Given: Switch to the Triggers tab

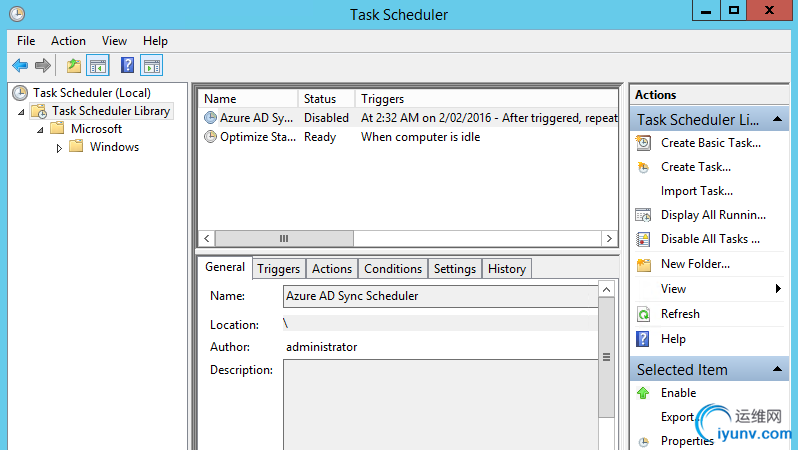Looking at the screenshot, I should point(278,269).
